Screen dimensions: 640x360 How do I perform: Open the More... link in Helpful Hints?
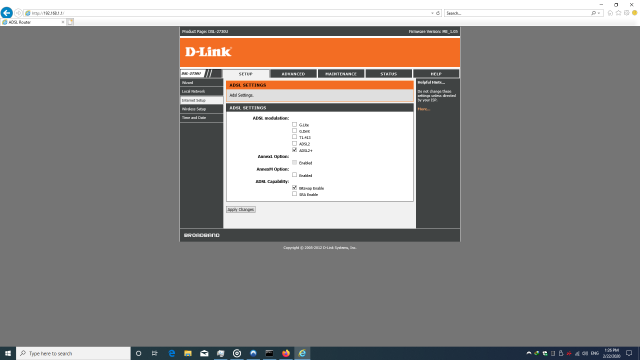coord(423,109)
